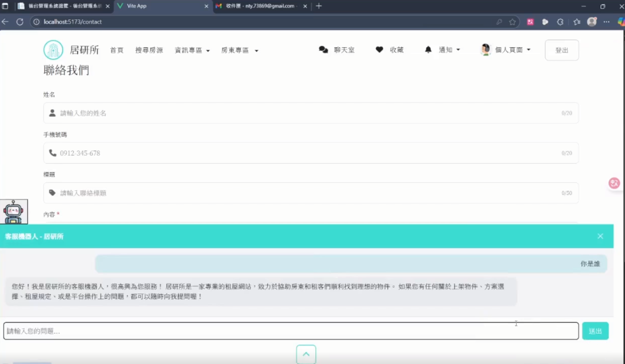
Task: Click the floating translate icon at right edge
Action: point(614,183)
